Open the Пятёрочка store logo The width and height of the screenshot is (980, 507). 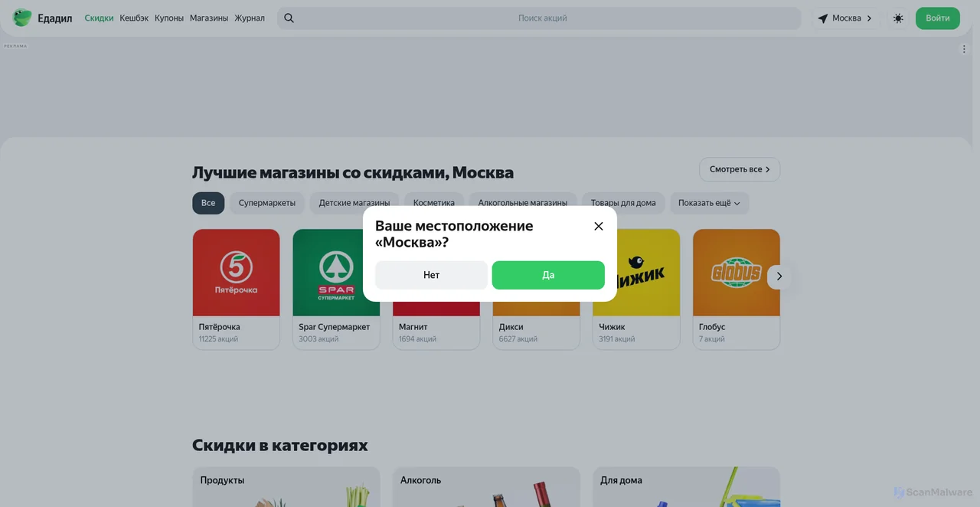tap(236, 273)
